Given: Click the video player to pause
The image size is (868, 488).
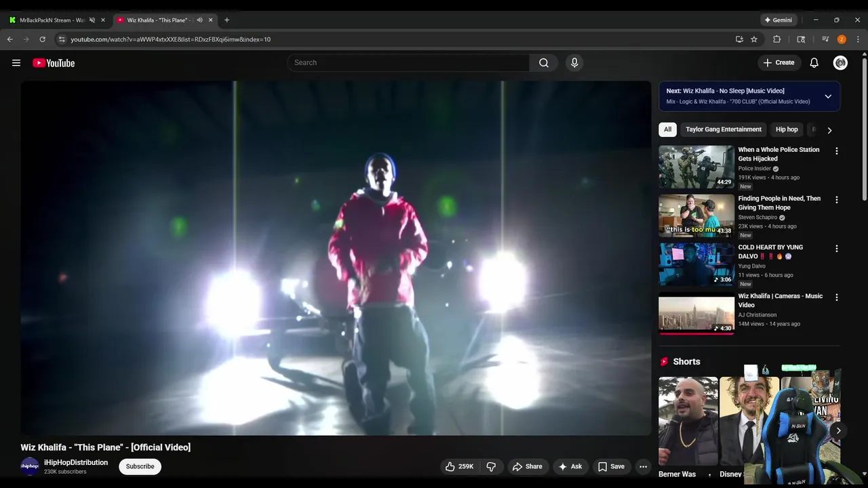Looking at the screenshot, I should [336, 258].
